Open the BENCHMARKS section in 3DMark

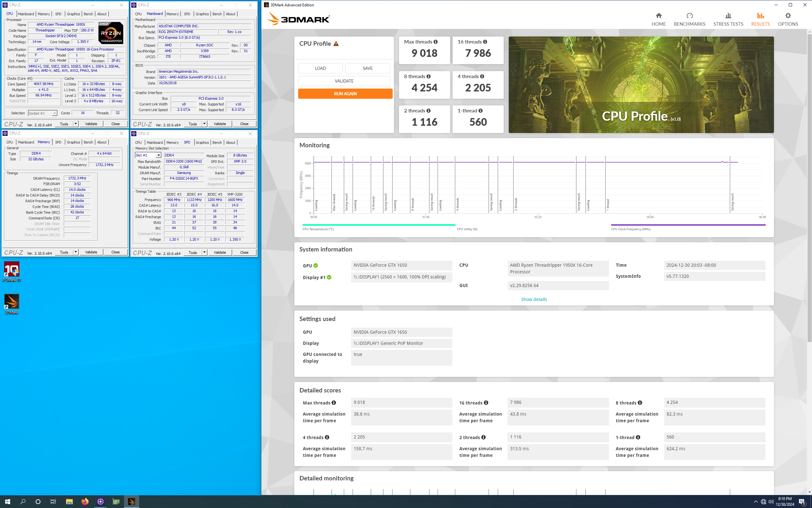click(689, 19)
